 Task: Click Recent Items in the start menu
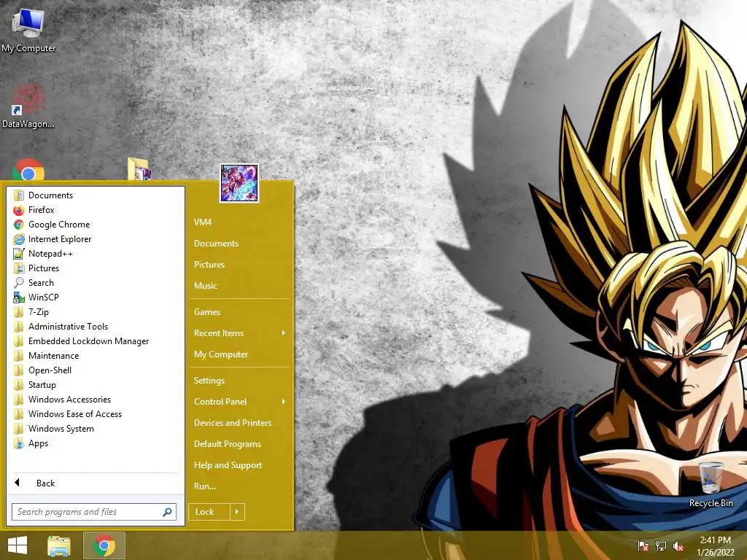click(219, 333)
